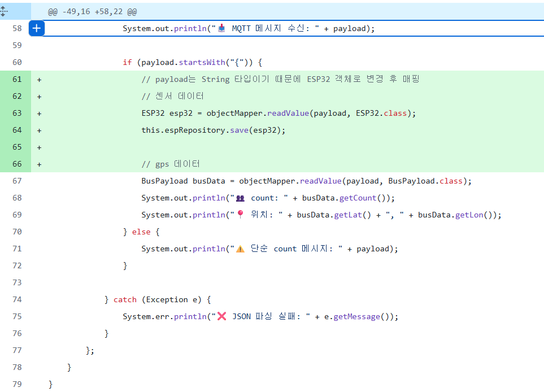Click line number 71
Screen dimensions: 544x392
click(x=17, y=249)
